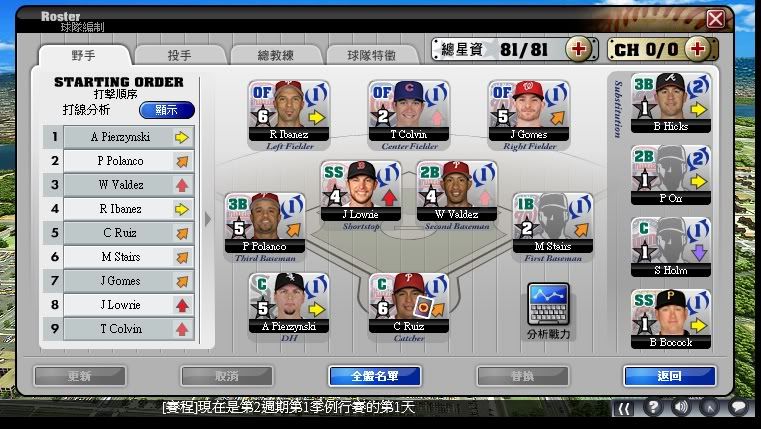Click the CH 0/0 plus icon
This screenshot has height=429, width=761.
coord(697,49)
